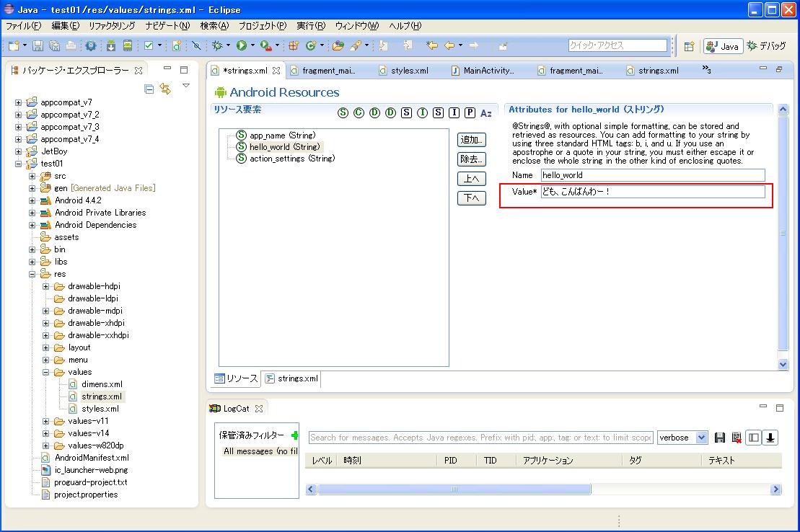Screen dimensions: 800x532
Task: Click the New Java Package icon
Action: [x=294, y=46]
